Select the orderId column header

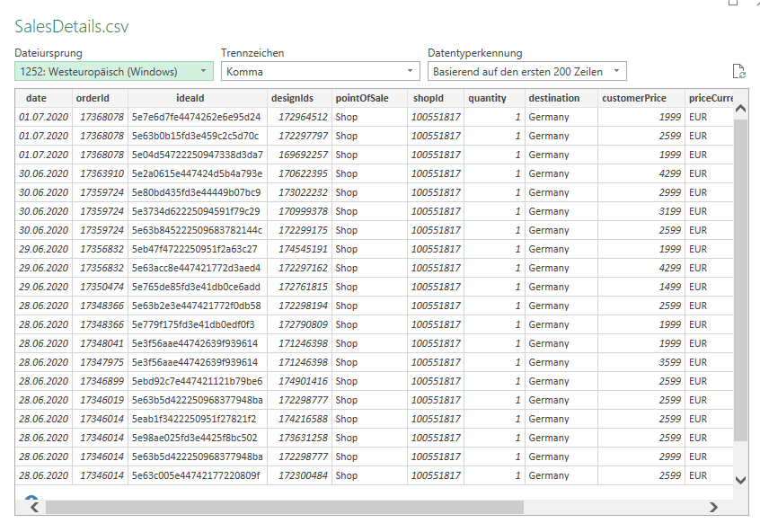tap(93, 98)
